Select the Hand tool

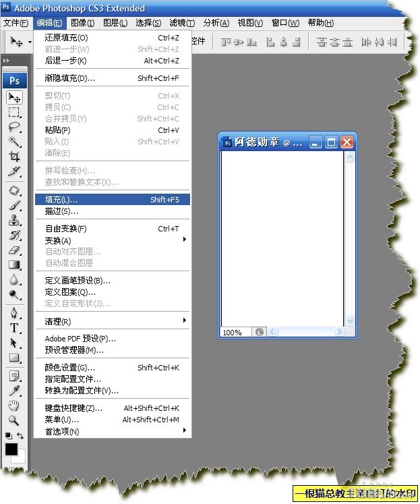[14, 405]
